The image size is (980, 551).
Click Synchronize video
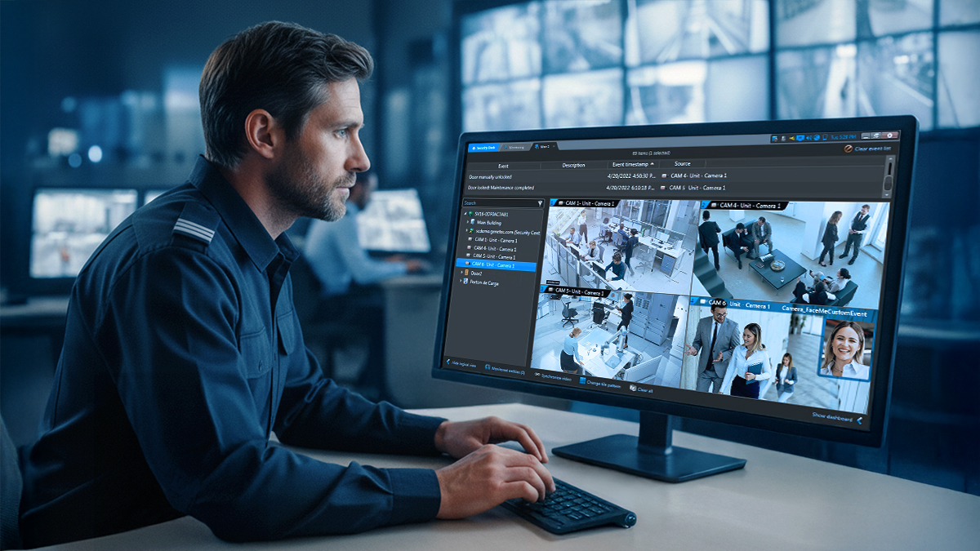pos(552,376)
